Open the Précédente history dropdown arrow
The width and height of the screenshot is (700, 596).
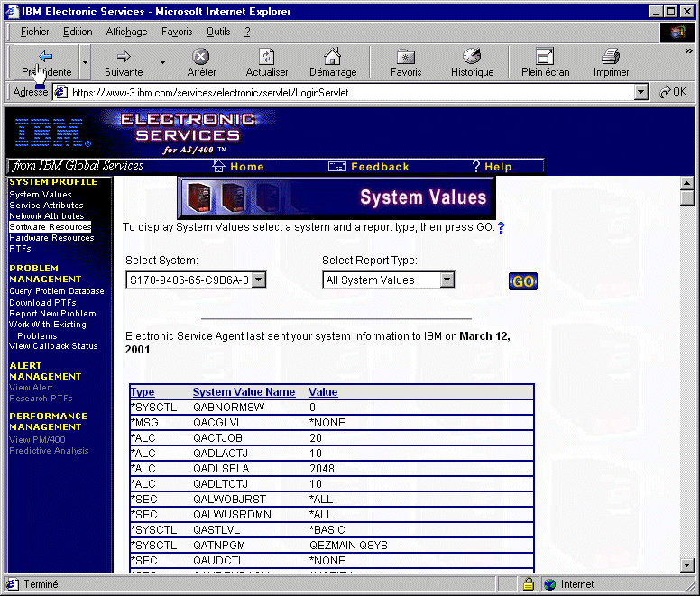85,62
